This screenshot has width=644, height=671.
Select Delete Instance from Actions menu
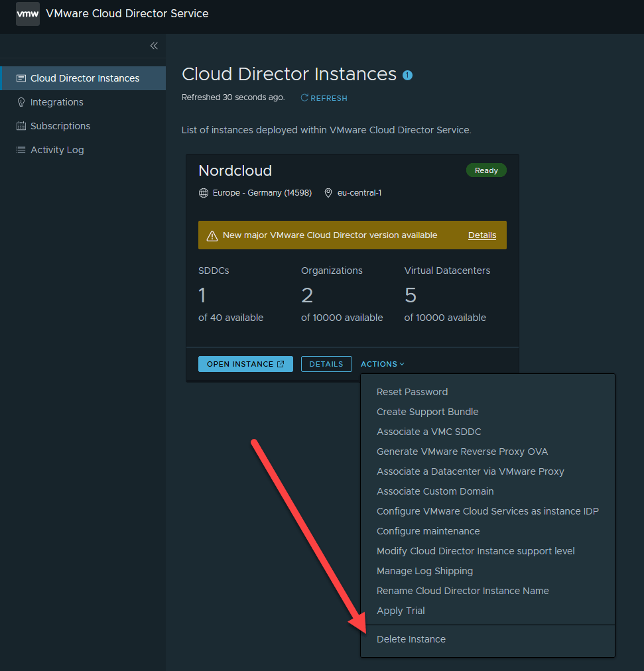411,639
